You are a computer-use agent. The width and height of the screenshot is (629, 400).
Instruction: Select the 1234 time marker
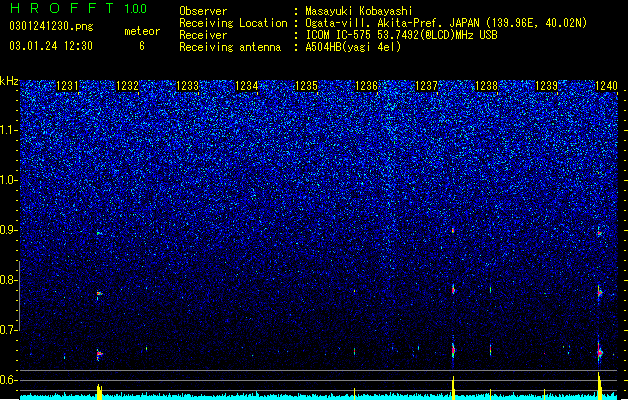(x=247, y=86)
